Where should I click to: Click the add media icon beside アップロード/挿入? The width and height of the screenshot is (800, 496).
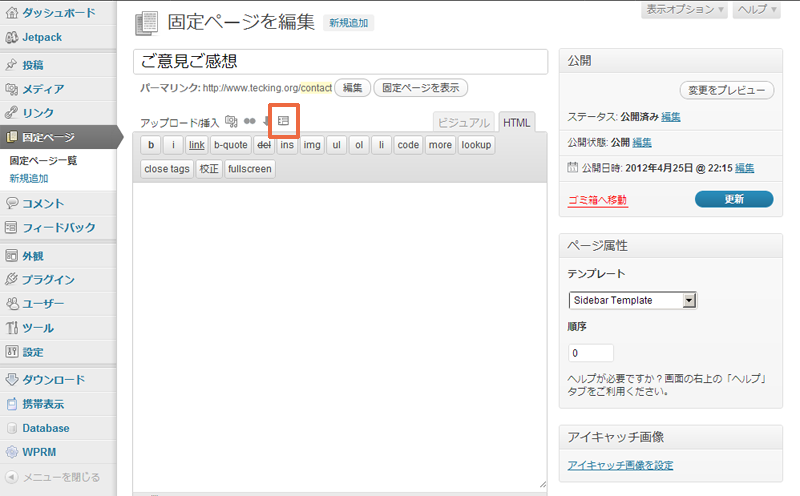pos(231,121)
